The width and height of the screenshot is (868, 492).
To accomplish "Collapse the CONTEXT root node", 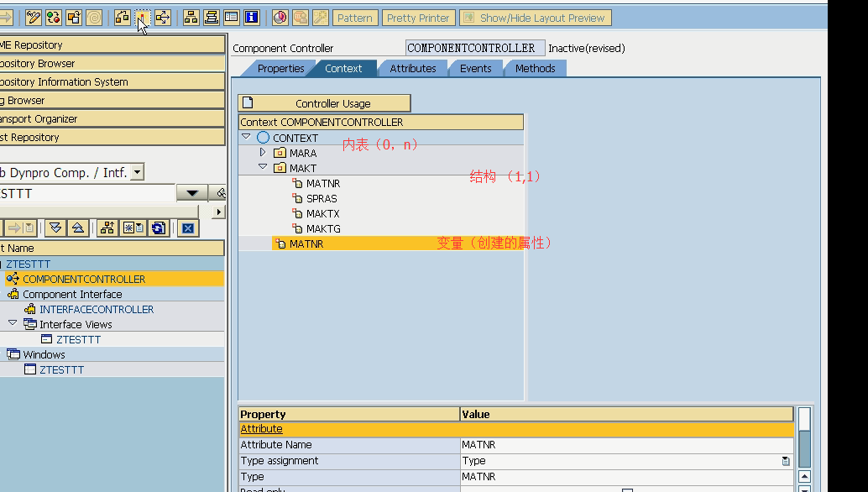I will tap(246, 137).
